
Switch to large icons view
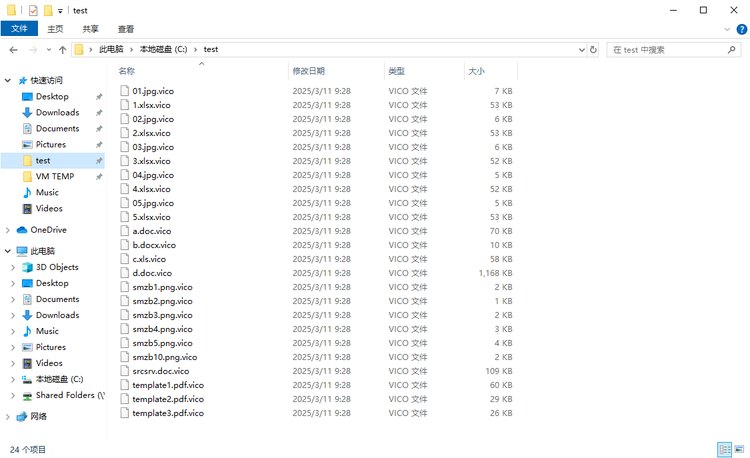point(739,449)
